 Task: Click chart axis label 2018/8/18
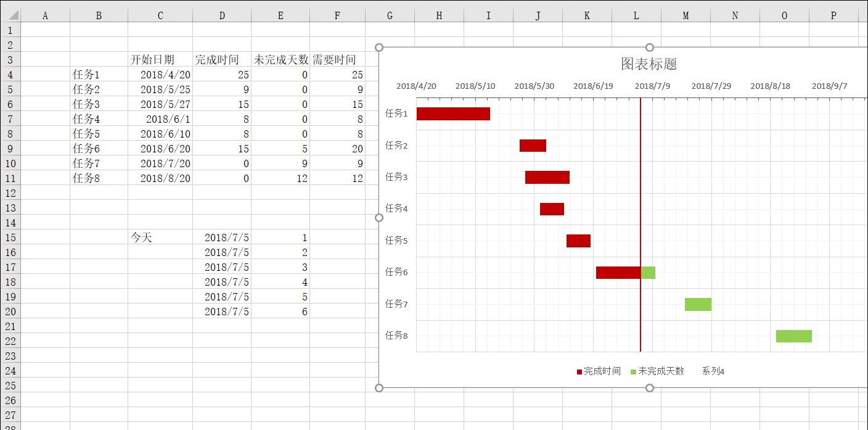770,86
